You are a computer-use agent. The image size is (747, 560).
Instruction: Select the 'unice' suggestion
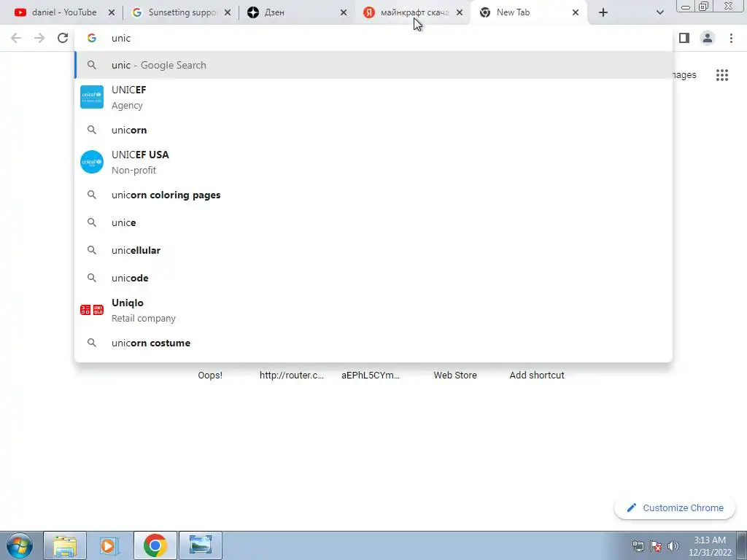[x=373, y=222]
